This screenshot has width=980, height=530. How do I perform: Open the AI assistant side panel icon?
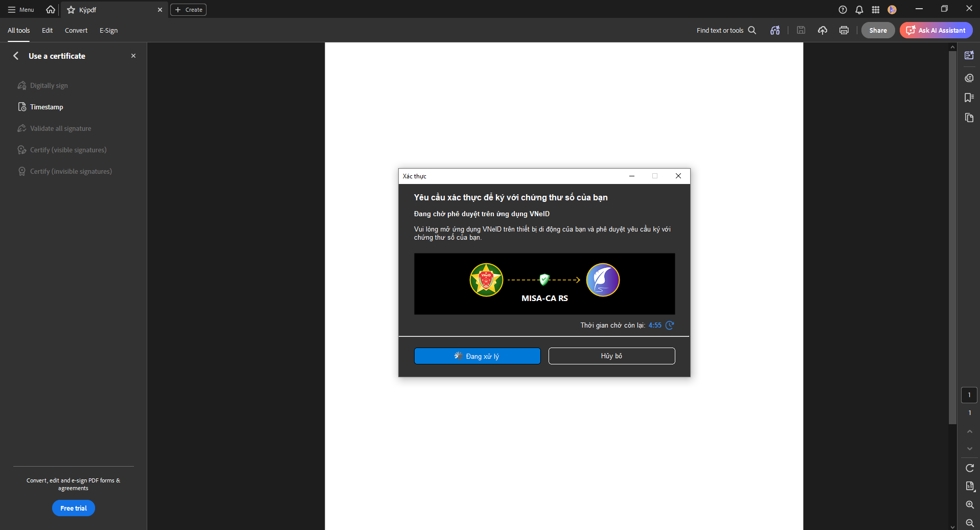pos(969,55)
